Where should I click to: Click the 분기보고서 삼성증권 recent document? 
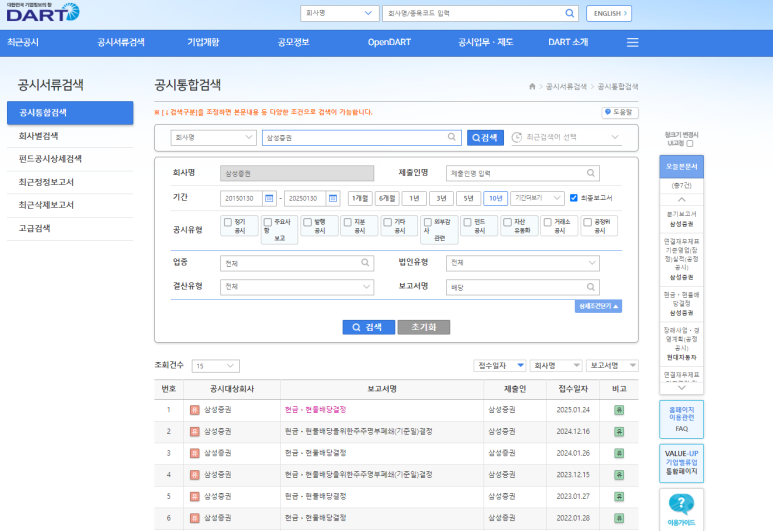tap(681, 219)
